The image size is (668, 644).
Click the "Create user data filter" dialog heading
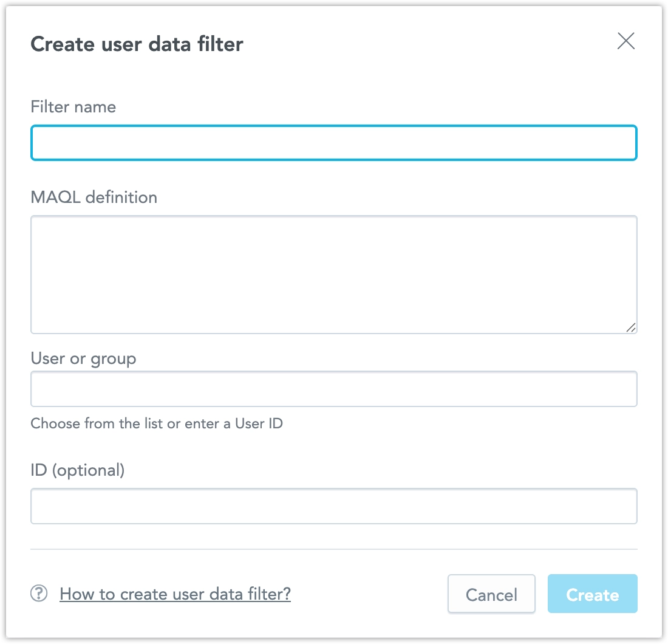137,44
